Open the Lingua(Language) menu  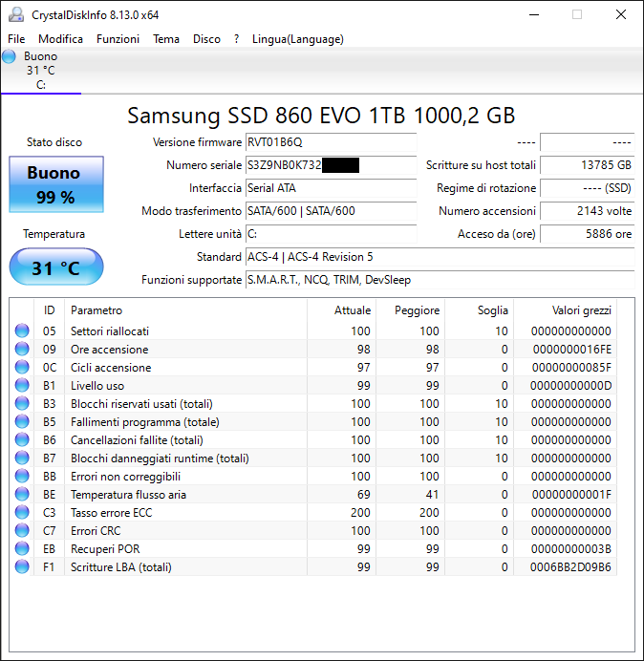(x=298, y=39)
